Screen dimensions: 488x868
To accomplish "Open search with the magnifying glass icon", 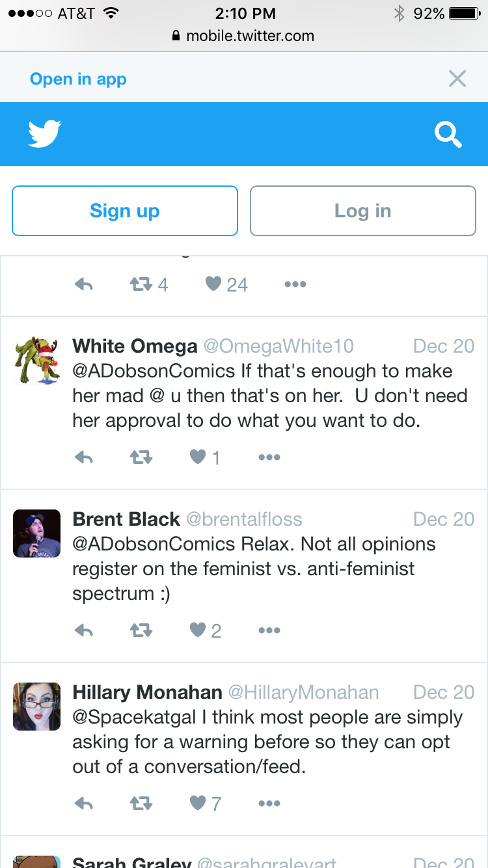I will tap(448, 135).
